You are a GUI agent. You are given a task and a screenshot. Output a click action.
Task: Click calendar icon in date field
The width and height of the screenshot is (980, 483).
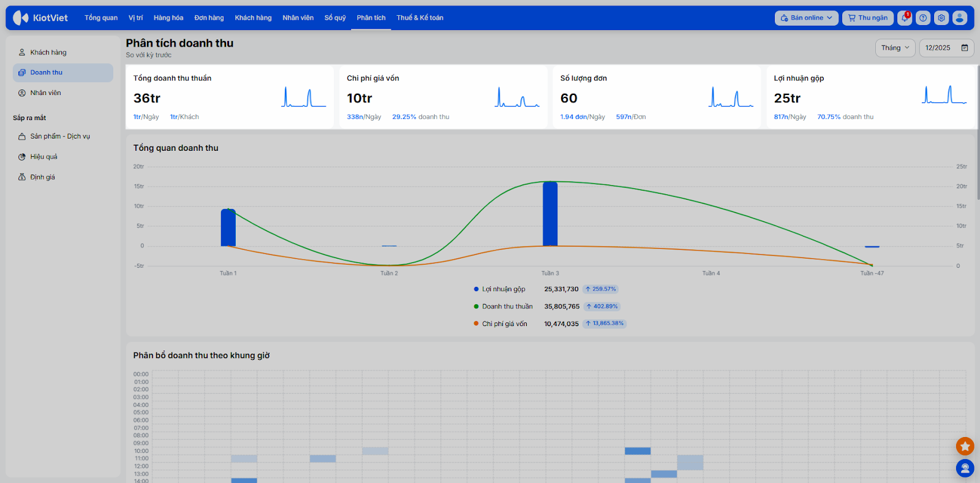tap(965, 48)
